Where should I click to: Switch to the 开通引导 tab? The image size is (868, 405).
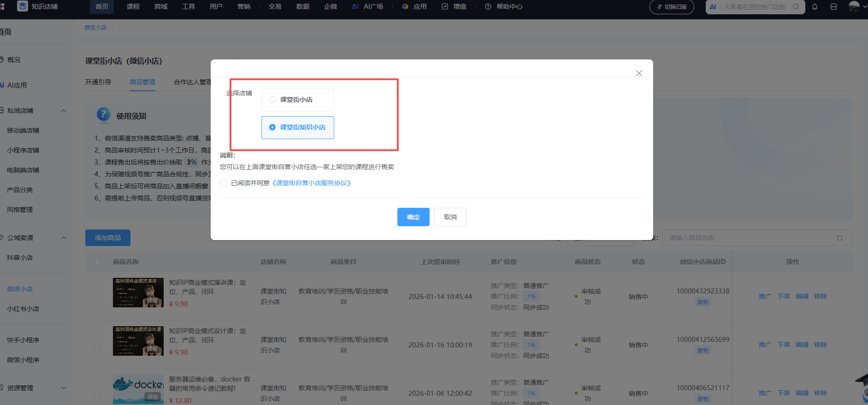[98, 82]
